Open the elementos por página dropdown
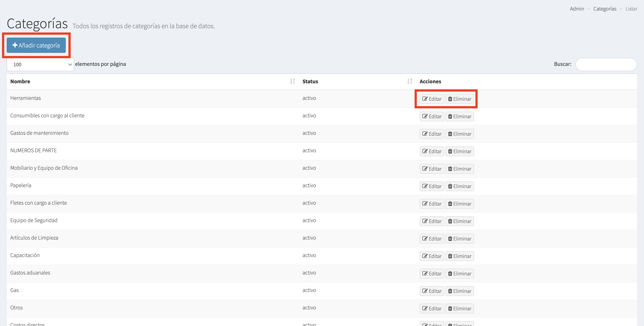The height and width of the screenshot is (326, 644). tap(40, 64)
